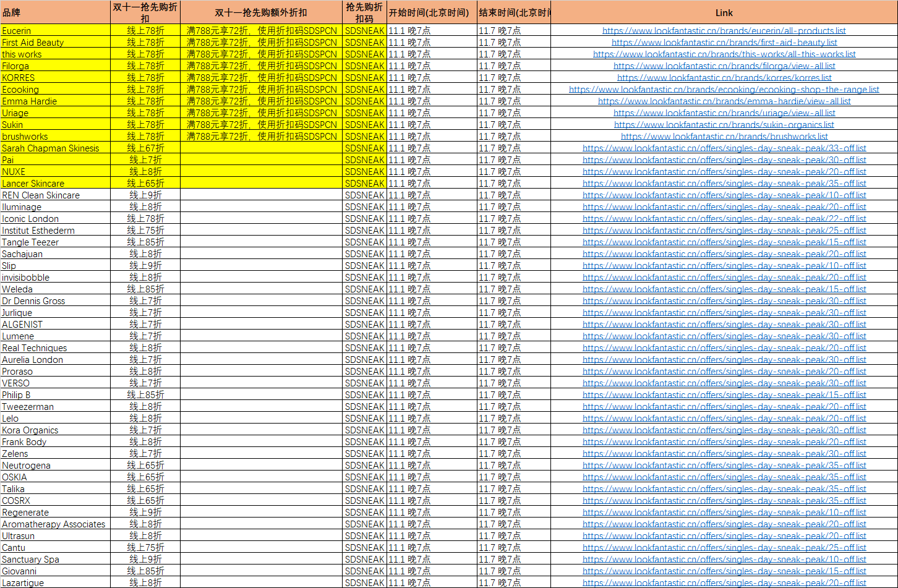Open the Uriage view-all link

724,113
